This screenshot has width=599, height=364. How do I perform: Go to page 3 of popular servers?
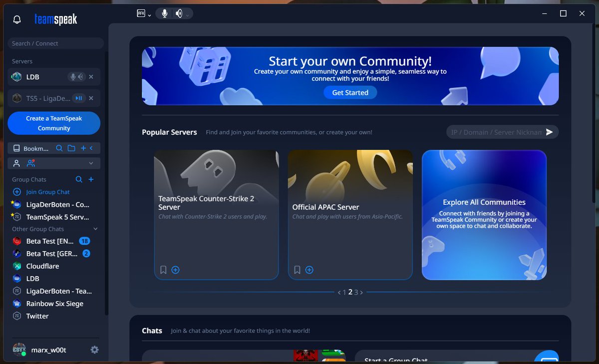pyautogui.click(x=356, y=292)
